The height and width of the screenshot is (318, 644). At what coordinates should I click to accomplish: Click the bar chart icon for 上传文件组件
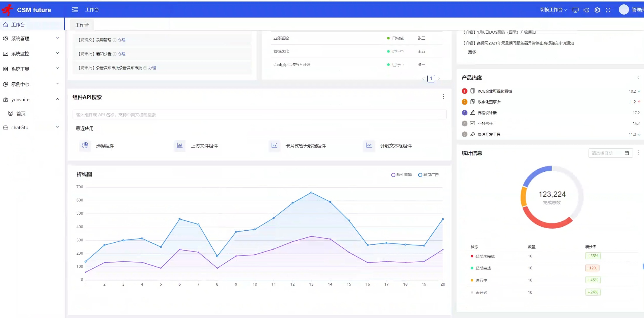click(x=179, y=145)
